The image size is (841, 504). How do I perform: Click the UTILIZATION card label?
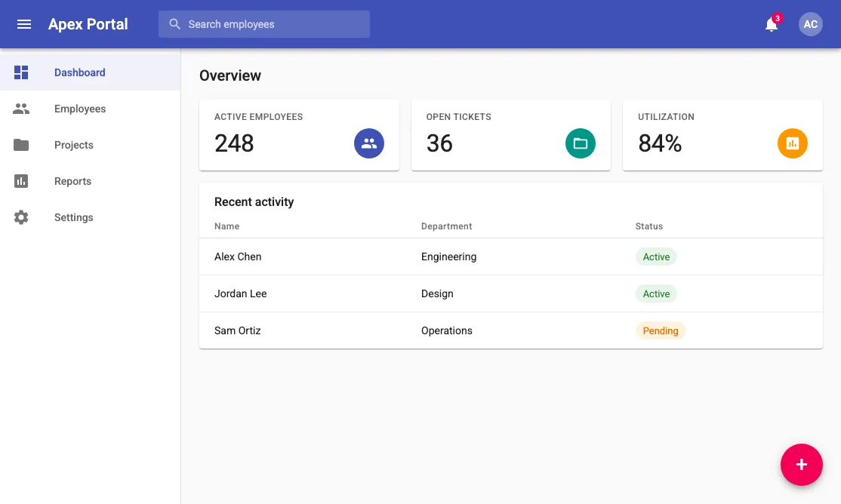click(666, 117)
